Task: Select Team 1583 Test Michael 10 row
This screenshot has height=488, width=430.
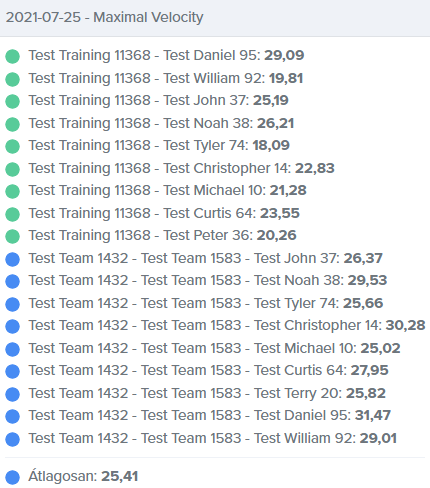Action: (214, 348)
